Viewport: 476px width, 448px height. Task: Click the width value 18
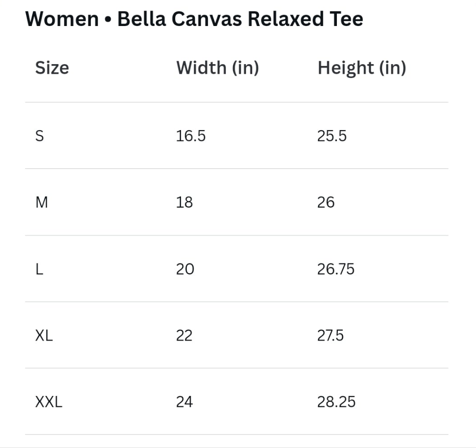184,202
